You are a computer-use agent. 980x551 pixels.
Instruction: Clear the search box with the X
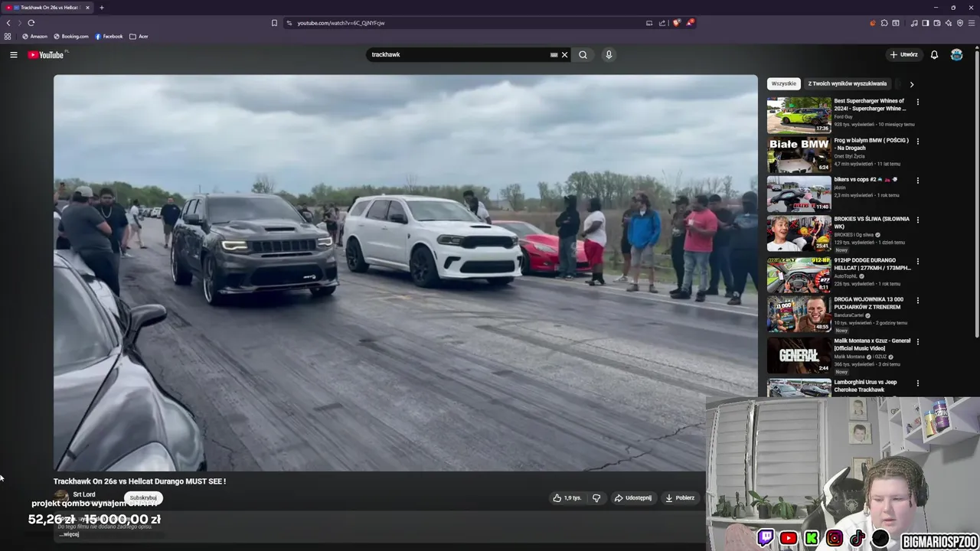(x=564, y=54)
